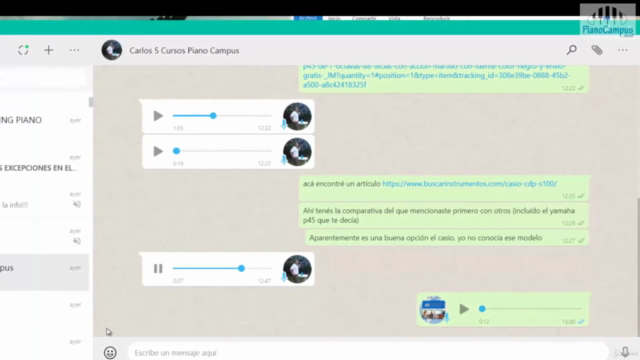Click the chat list search field
This screenshot has height=360, width=640.
43,78
